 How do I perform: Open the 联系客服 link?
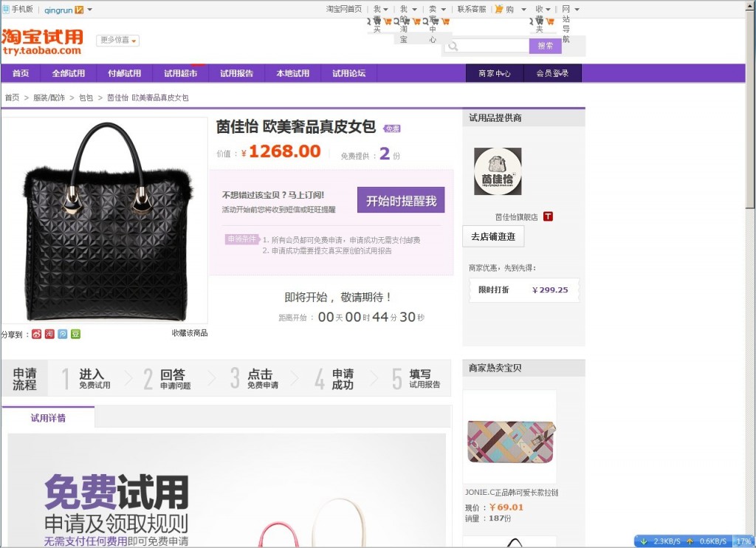click(x=472, y=9)
